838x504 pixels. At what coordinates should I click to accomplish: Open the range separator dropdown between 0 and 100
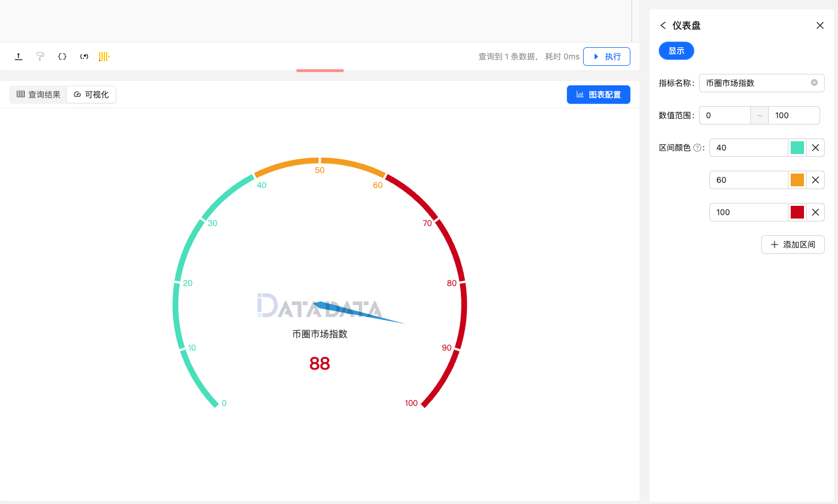pos(759,115)
